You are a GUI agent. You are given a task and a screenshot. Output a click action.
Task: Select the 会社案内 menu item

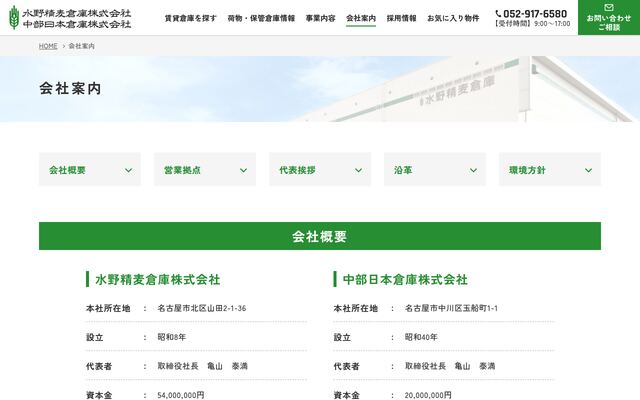(361, 18)
